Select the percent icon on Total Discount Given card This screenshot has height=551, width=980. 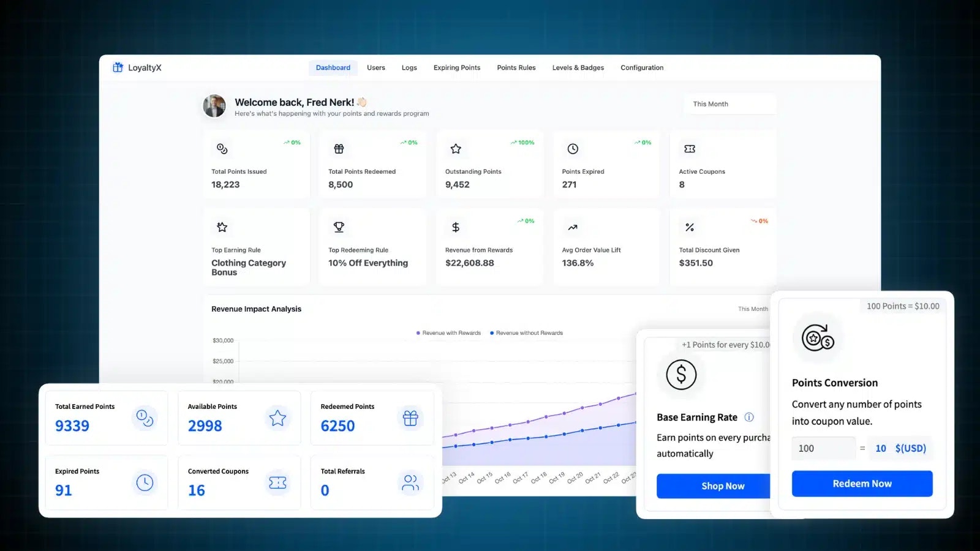(689, 227)
